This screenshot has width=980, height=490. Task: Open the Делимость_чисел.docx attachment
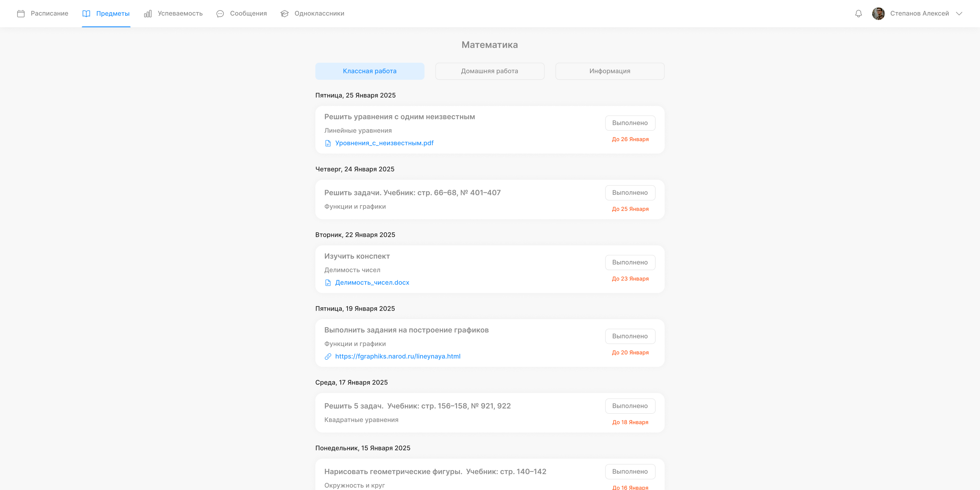pyautogui.click(x=372, y=283)
